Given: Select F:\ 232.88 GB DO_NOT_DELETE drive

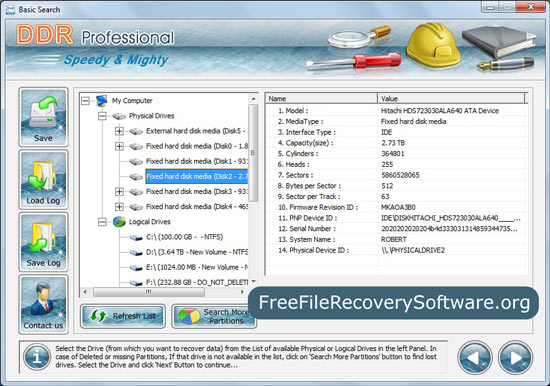Looking at the screenshot, I should [197, 282].
